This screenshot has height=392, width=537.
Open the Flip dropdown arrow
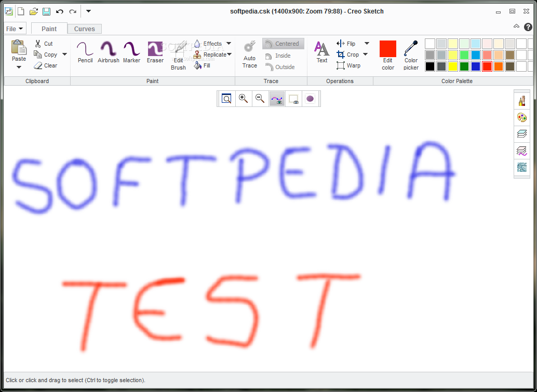[x=367, y=44]
